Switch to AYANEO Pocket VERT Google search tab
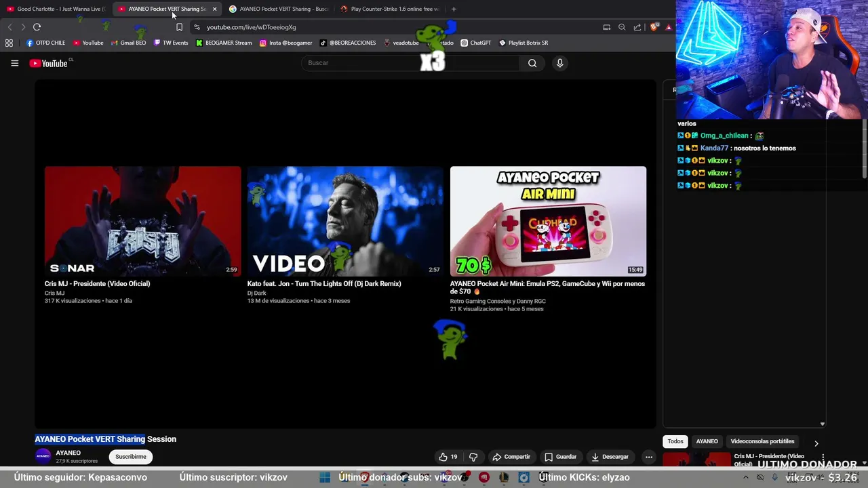Image resolution: width=868 pixels, height=488 pixels. click(x=279, y=9)
